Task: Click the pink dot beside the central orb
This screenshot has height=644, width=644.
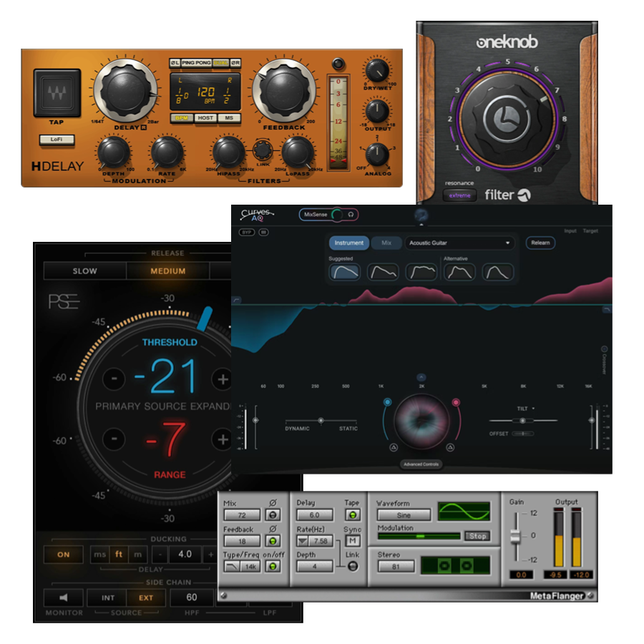Action: click(456, 402)
